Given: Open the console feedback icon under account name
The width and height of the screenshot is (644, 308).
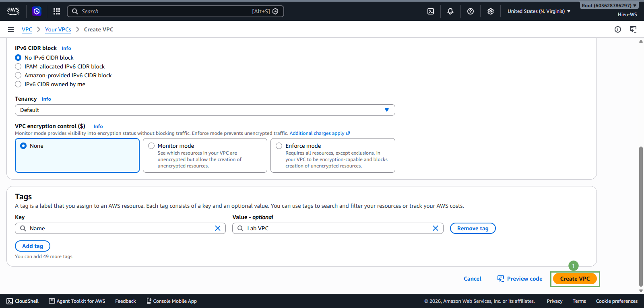Looking at the screenshot, I should (x=633, y=29).
